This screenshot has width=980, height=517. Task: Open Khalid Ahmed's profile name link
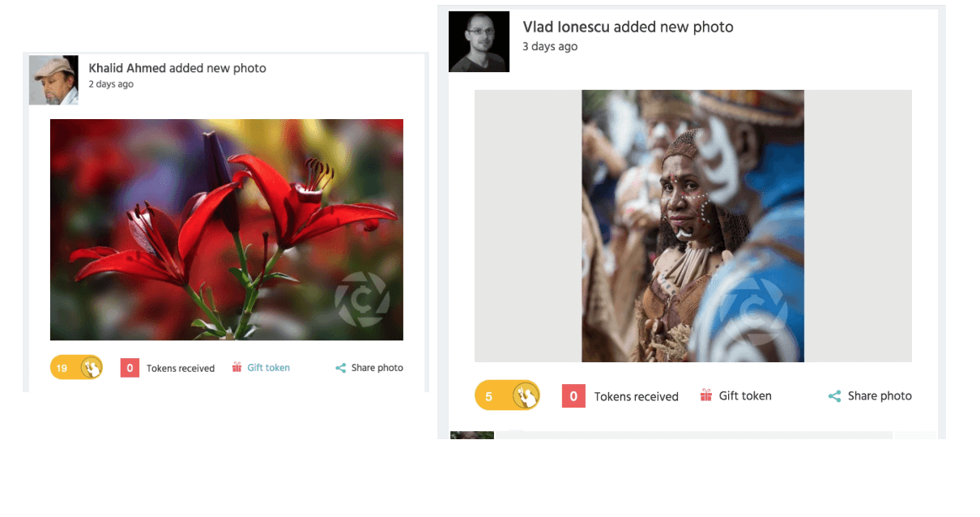point(126,68)
